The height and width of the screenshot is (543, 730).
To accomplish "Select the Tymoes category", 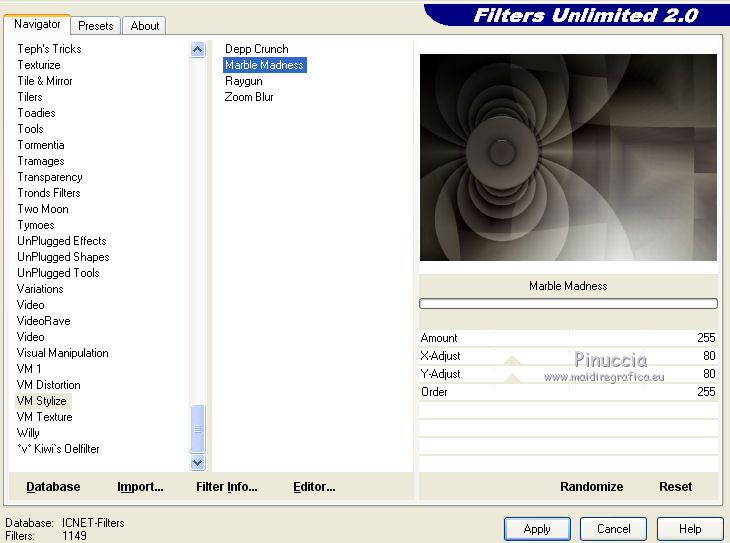I will coord(36,225).
